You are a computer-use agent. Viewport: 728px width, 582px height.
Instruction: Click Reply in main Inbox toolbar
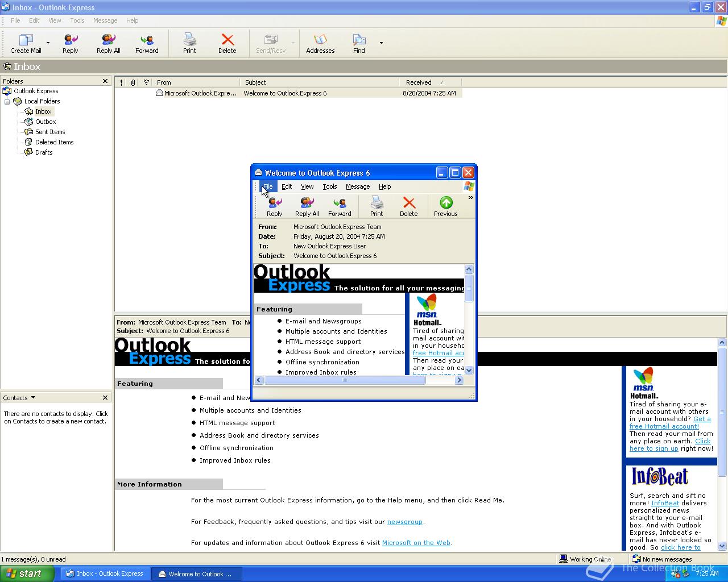pos(71,43)
